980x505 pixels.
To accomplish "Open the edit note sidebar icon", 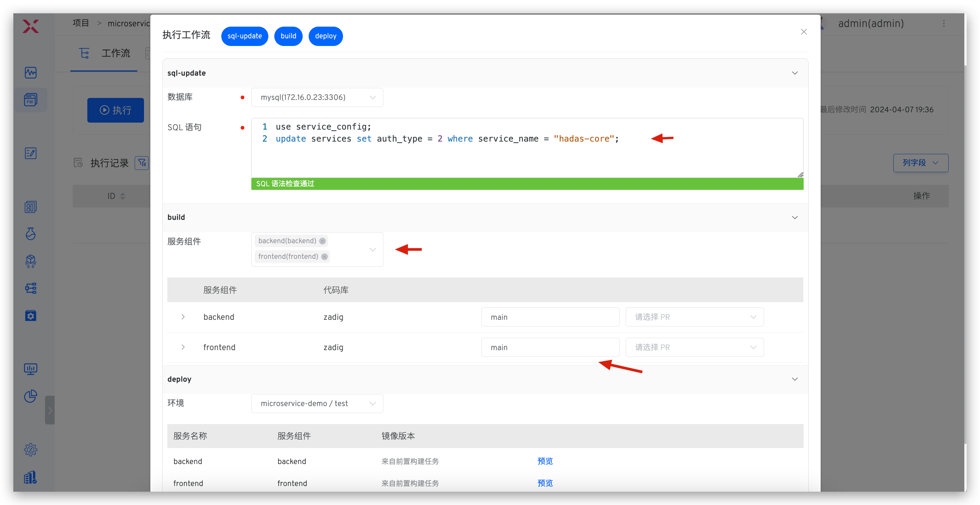I will point(30,153).
